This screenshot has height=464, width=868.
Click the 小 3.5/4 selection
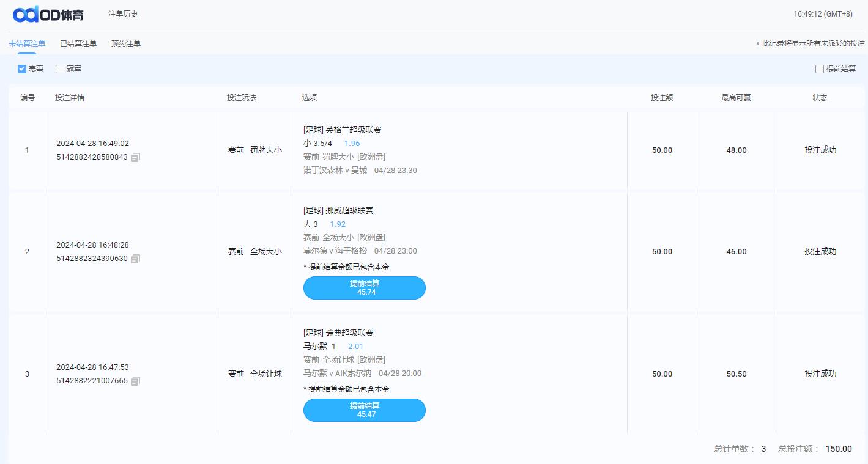[317, 144]
